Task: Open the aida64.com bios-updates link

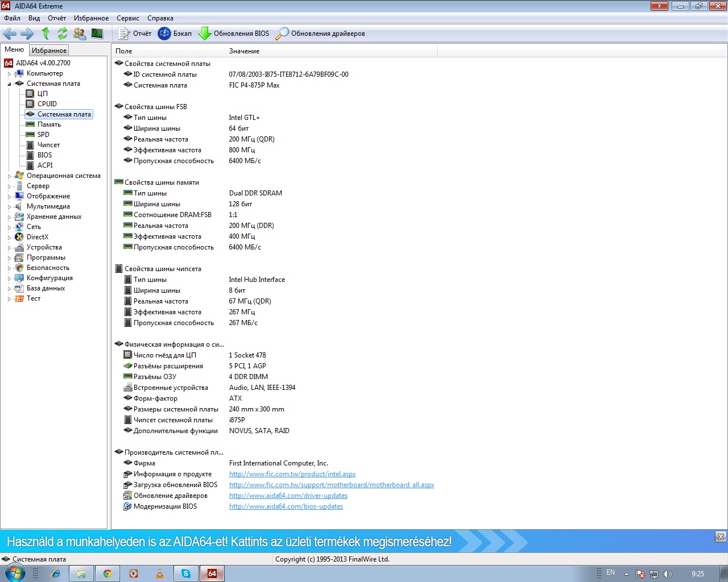Action: (x=286, y=506)
